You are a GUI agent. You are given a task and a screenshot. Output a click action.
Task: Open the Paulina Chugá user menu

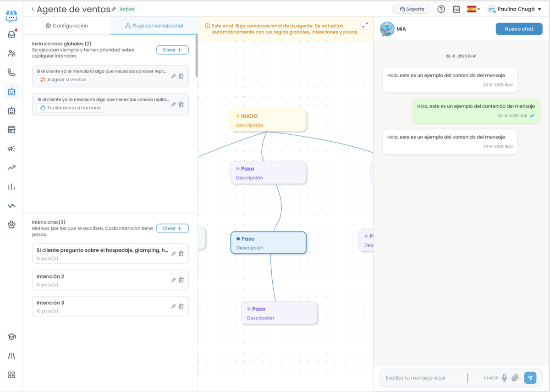pos(515,9)
